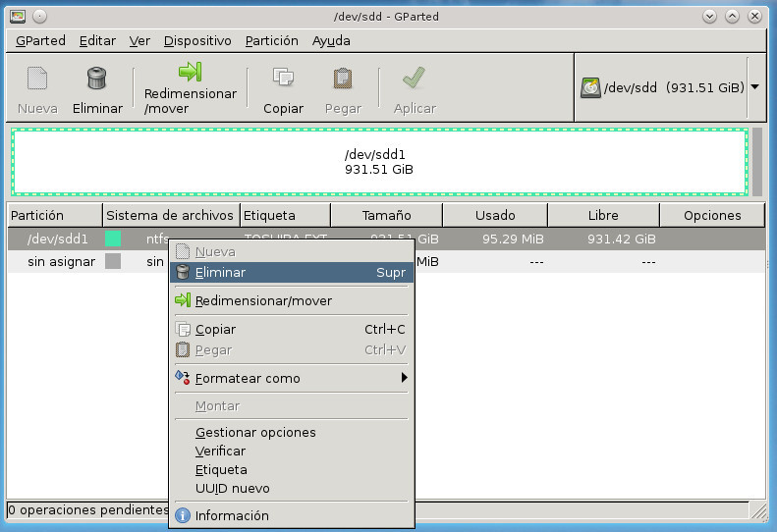The width and height of the screenshot is (777, 532).
Task: Click the Tamaño column header
Action: click(x=386, y=216)
